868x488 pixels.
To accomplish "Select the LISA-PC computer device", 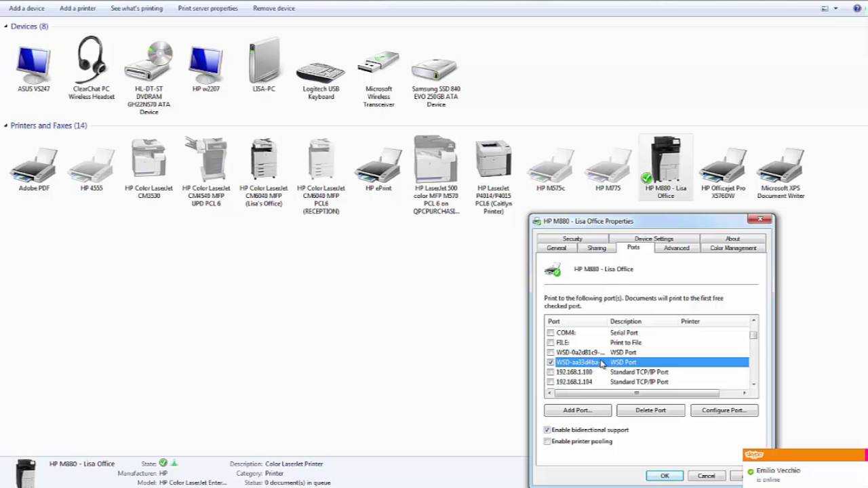I will pos(264,66).
